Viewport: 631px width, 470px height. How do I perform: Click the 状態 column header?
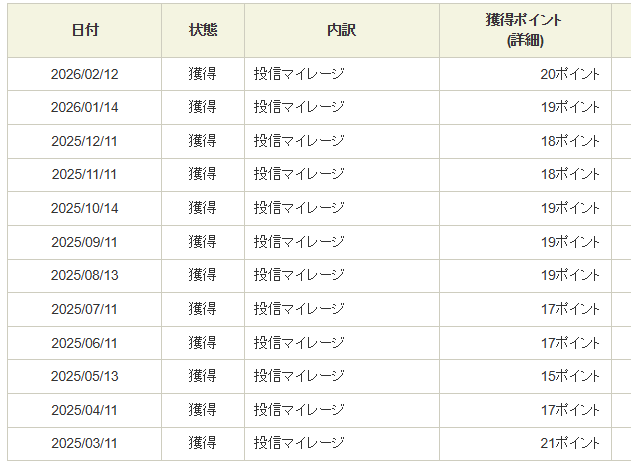202,30
